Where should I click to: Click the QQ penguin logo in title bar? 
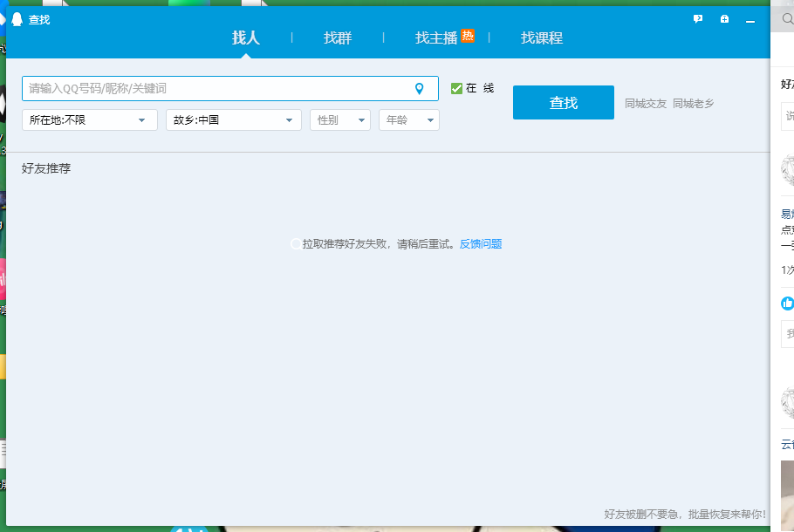tap(17, 19)
